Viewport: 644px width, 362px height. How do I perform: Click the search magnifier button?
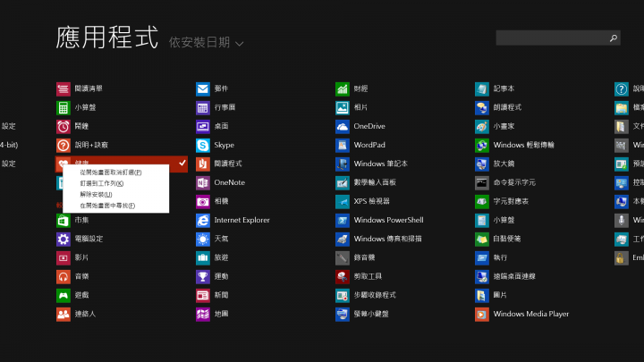[614, 38]
